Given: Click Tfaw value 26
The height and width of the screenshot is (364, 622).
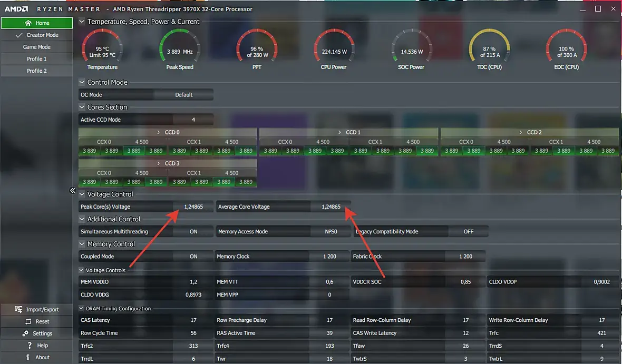Looking at the screenshot, I should click(465, 346).
